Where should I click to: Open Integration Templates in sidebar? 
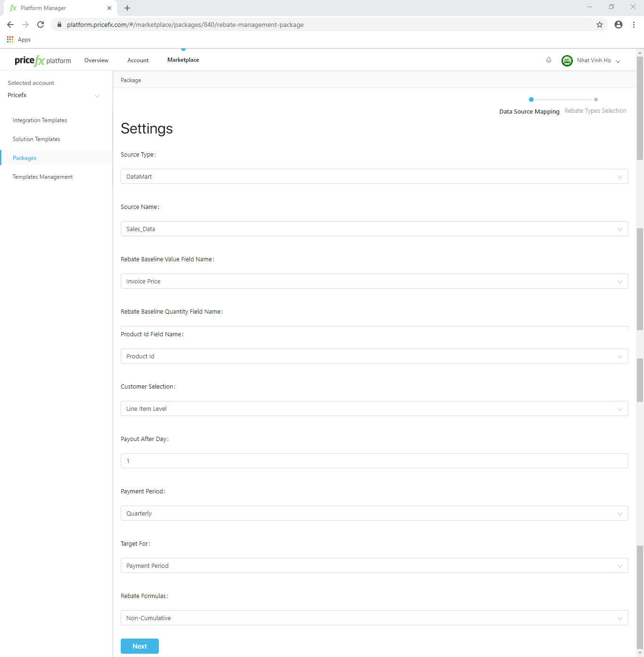tap(40, 120)
